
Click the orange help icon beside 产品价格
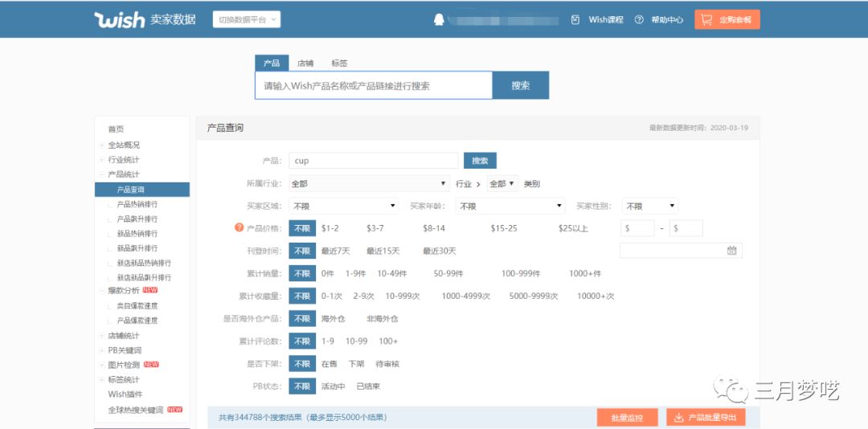(239, 228)
